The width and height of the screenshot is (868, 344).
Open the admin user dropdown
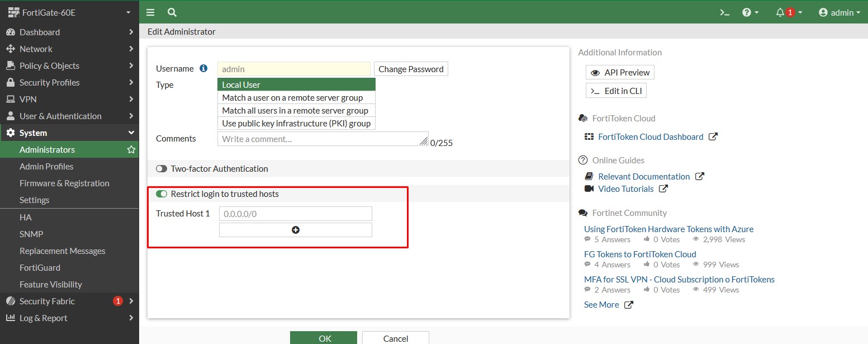pyautogui.click(x=839, y=12)
